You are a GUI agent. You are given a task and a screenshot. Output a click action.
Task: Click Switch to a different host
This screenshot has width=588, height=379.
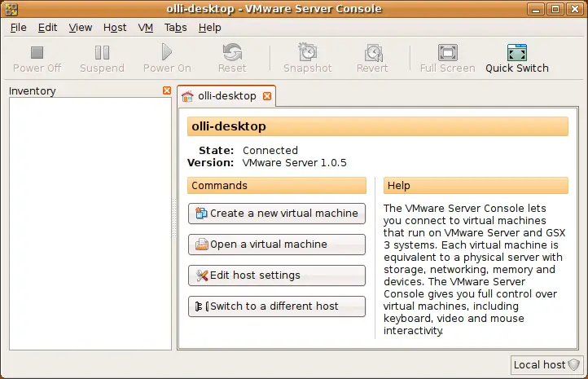(277, 306)
